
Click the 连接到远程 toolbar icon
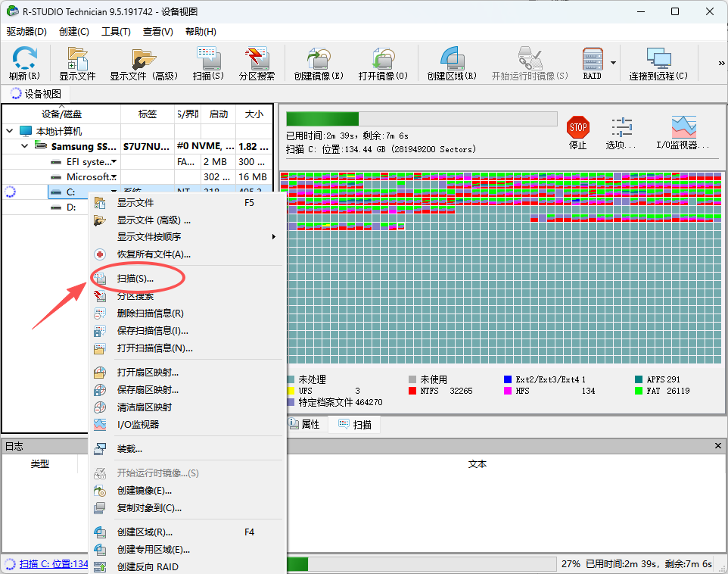[x=658, y=62]
